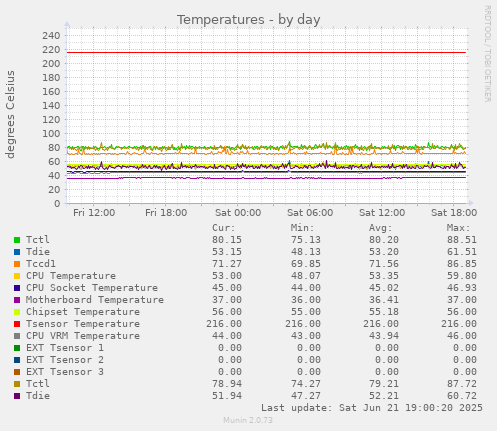Click the 'Motherboard Temperature' legend label
Viewport: 497px width, 431px height.
pos(95,300)
